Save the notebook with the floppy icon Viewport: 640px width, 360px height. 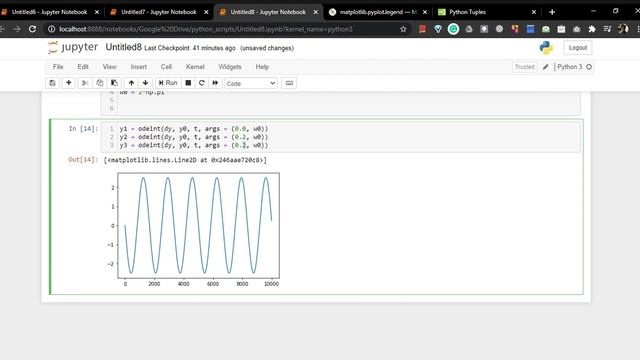coord(52,83)
